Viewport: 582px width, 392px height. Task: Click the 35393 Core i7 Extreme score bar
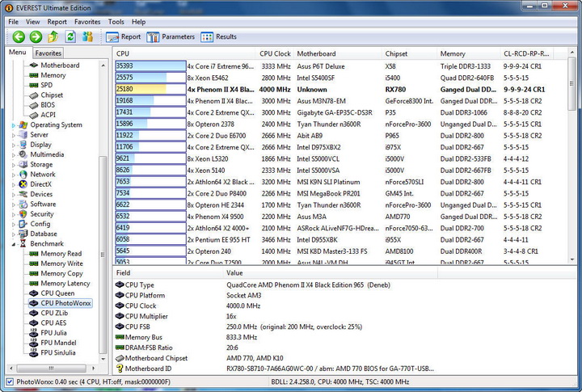[150, 66]
